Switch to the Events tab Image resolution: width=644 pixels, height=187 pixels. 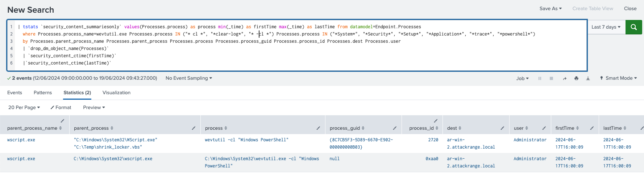point(14,93)
